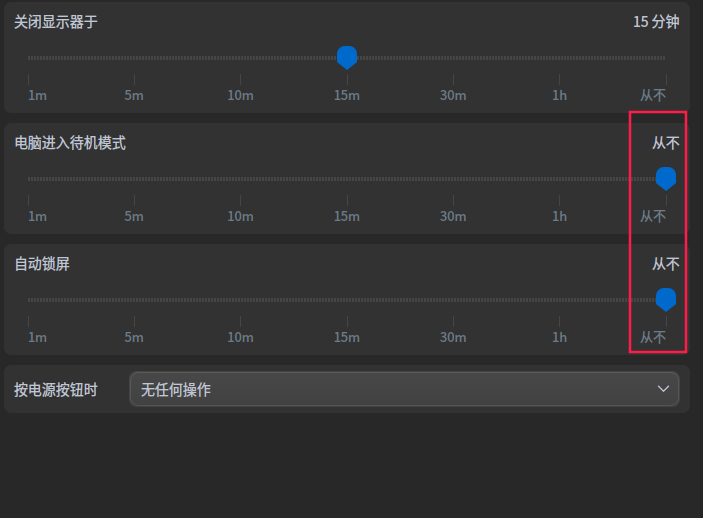The width and height of the screenshot is (703, 518).
Task: Set 关闭显示器于 slider to 5m
Action: [135, 58]
